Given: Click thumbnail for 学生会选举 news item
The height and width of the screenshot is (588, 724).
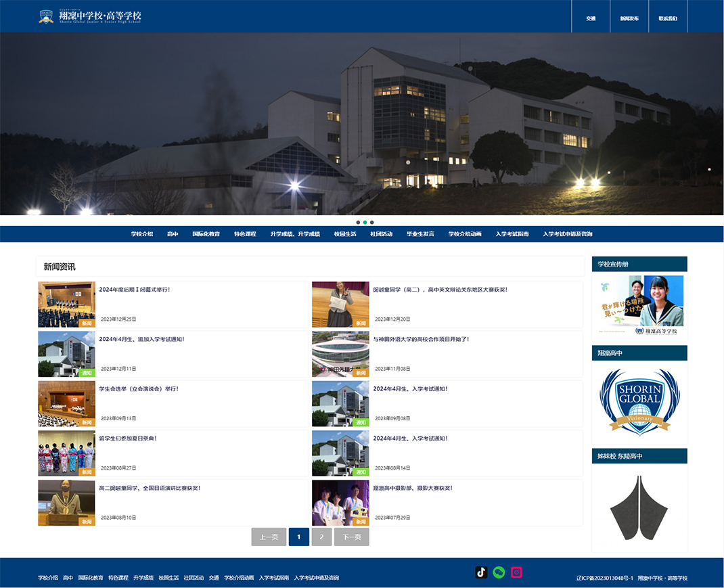Looking at the screenshot, I should (66, 404).
